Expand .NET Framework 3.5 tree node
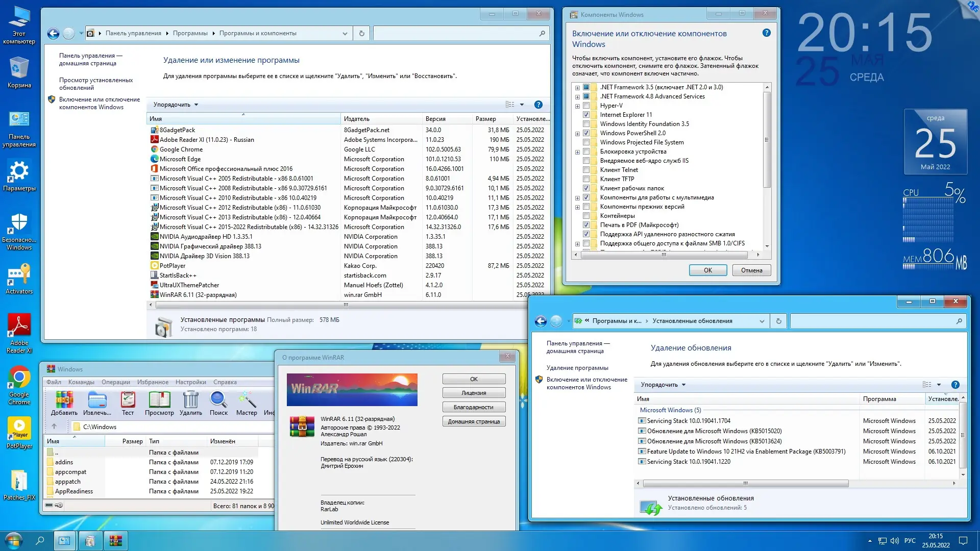Screen dimensions: 980x551 (577, 88)
